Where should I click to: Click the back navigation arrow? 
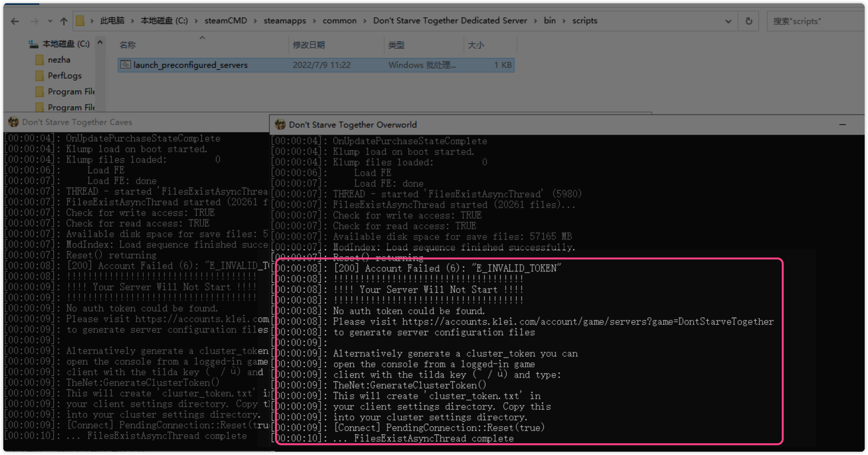(x=15, y=22)
